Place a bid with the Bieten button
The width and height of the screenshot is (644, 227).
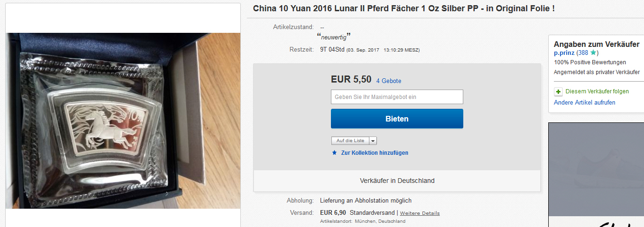[x=397, y=119]
